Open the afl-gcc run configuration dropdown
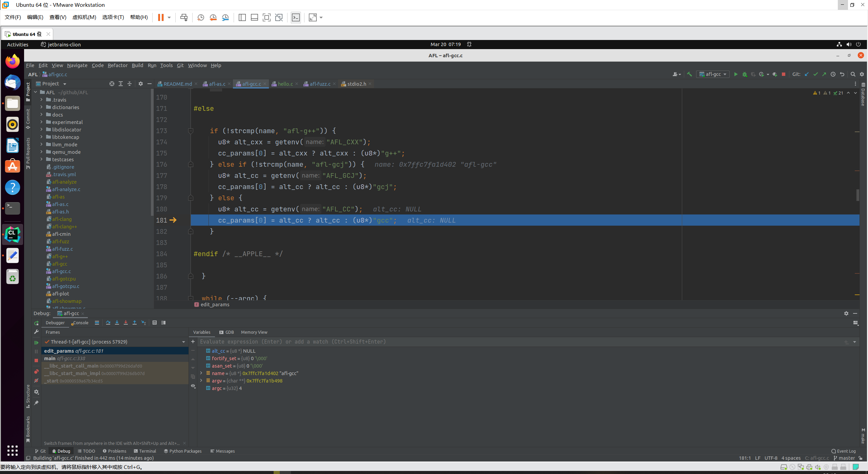This screenshot has height=474, width=868. (x=713, y=74)
